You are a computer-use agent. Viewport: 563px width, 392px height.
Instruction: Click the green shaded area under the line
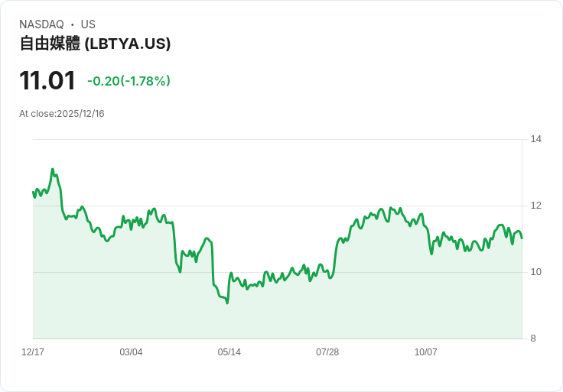[306, 313]
